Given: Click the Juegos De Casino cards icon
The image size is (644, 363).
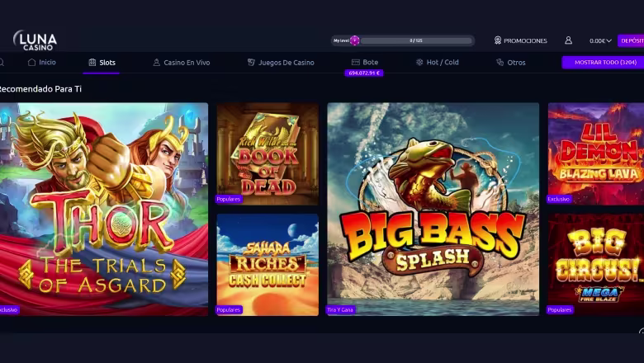Looking at the screenshot, I should pyautogui.click(x=251, y=63).
